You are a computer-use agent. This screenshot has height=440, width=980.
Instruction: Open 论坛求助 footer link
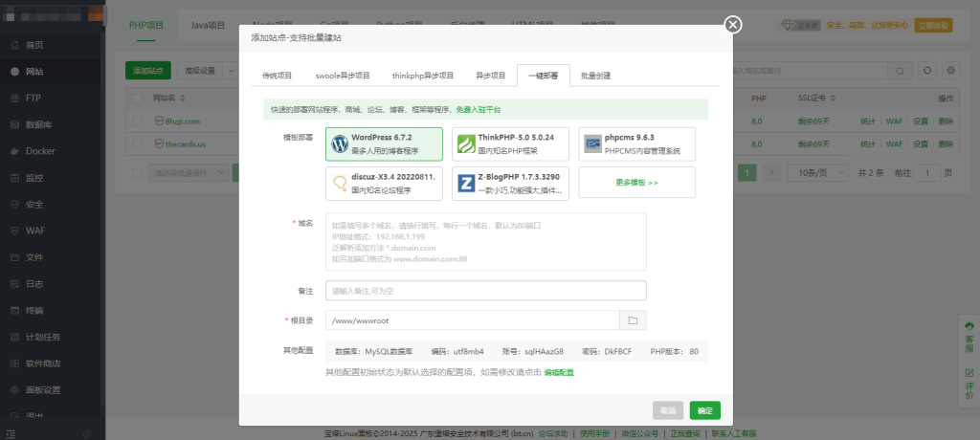[x=553, y=433]
